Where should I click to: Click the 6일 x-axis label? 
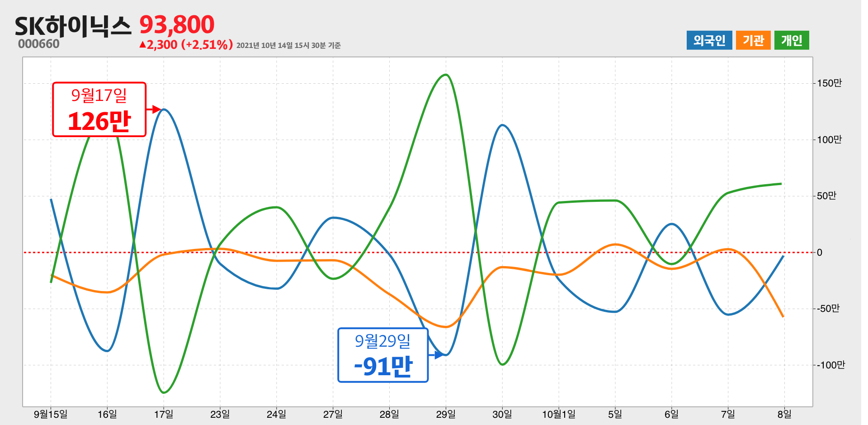point(671,414)
